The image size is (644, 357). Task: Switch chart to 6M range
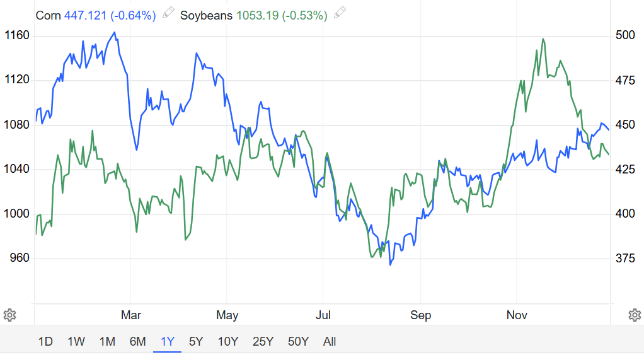coord(137,342)
